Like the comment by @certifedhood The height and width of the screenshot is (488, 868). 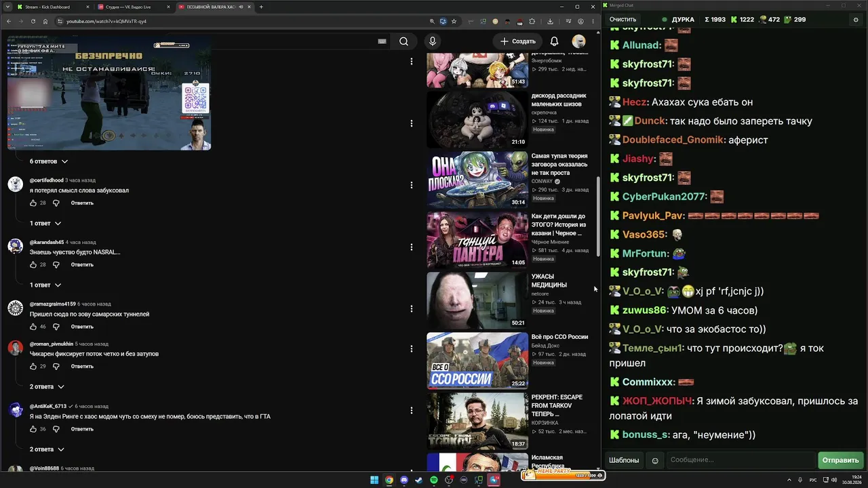pyautogui.click(x=33, y=203)
